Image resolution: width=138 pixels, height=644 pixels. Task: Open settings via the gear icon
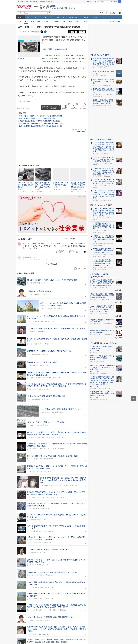pos(120,13)
